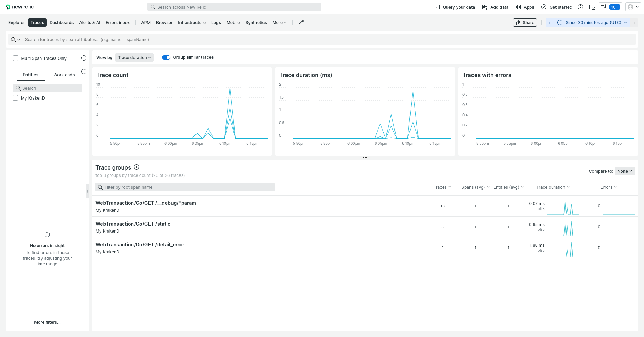Enable Multi Span Traces Only checkbox
The height and width of the screenshot is (337, 644).
pyautogui.click(x=16, y=58)
